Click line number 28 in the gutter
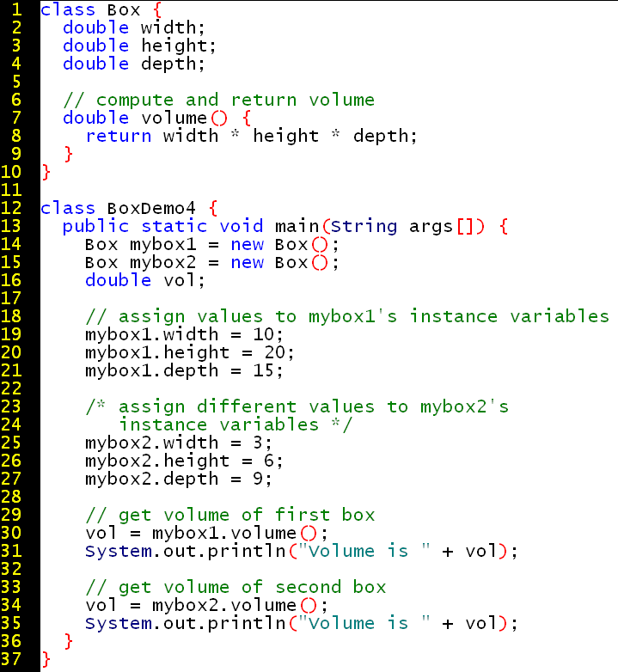618x672 pixels. (x=11, y=498)
